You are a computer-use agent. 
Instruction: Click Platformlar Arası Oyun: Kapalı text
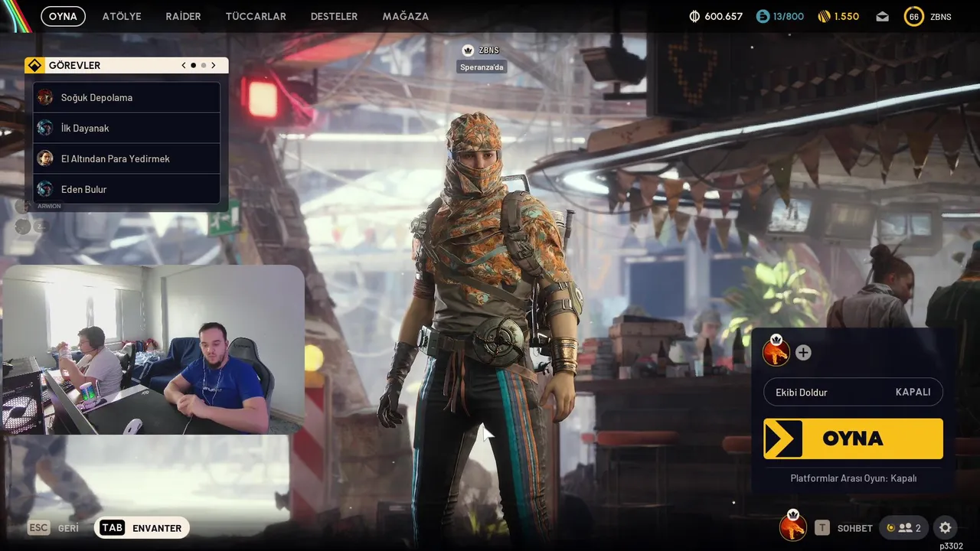click(x=854, y=478)
